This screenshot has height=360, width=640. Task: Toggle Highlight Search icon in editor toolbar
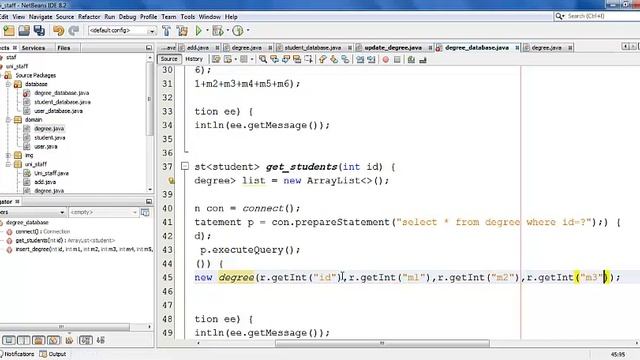[x=297, y=60]
